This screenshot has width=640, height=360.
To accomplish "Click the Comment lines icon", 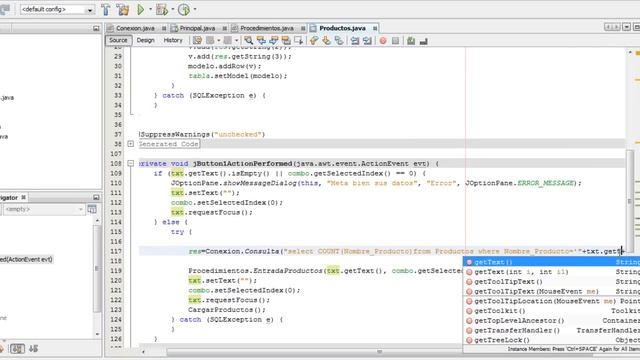I will click(411, 40).
